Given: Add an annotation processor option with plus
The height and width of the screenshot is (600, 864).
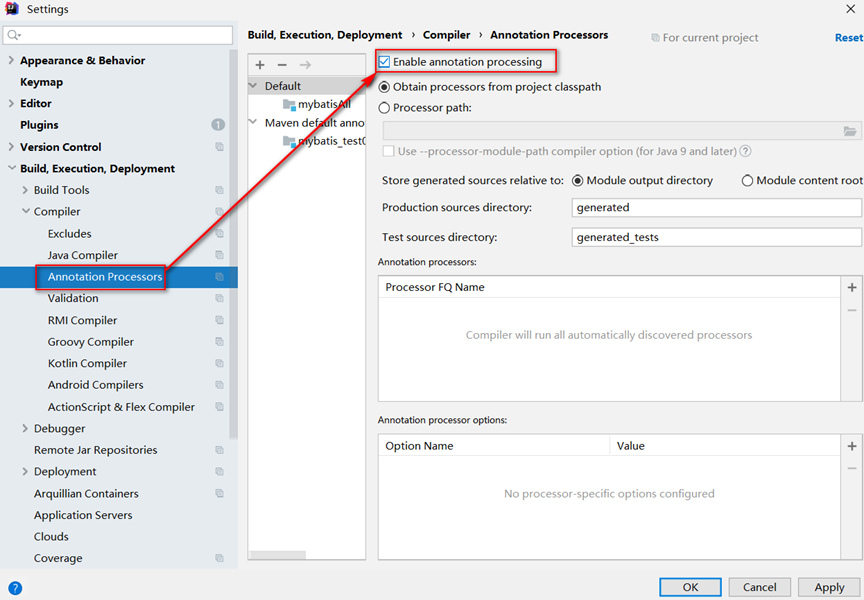Looking at the screenshot, I should [x=852, y=446].
